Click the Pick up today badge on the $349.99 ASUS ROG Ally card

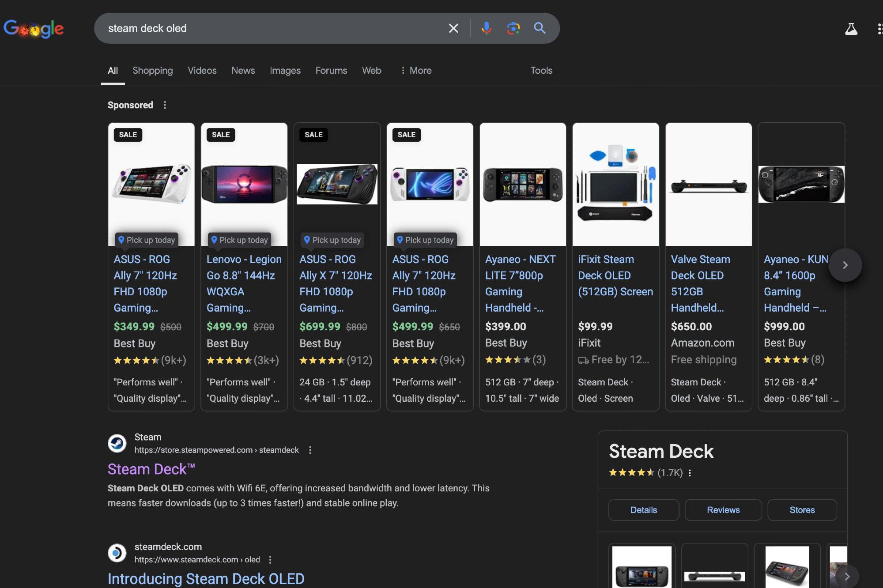[147, 240]
